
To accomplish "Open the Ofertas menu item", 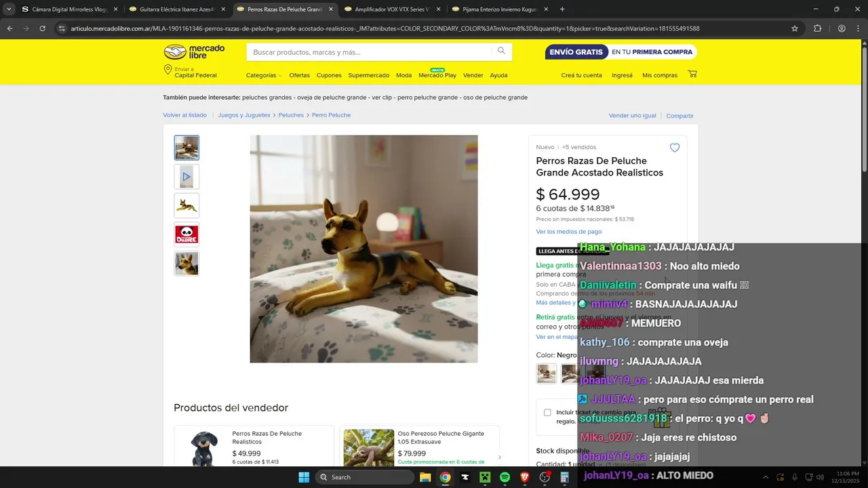I will pos(299,75).
